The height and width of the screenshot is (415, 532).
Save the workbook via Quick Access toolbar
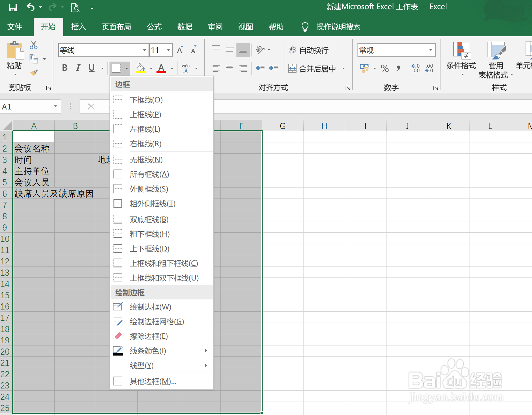pos(13,7)
